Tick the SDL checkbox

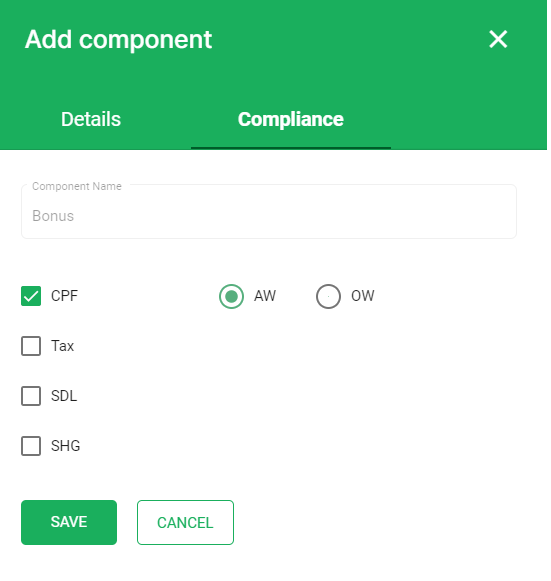pyautogui.click(x=31, y=396)
